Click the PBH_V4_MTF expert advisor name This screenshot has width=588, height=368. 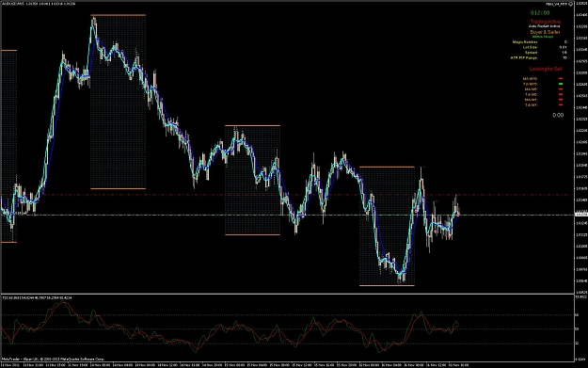click(557, 4)
